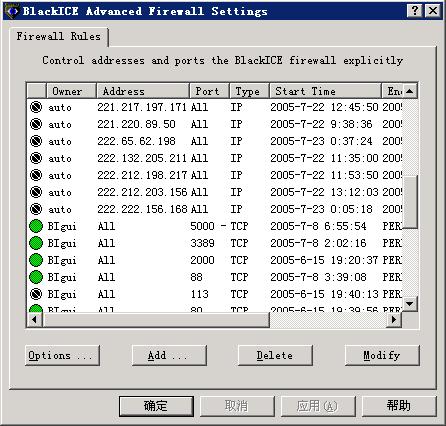
Task: Click block icon for 221.220.89.50 rule
Action: point(36,124)
